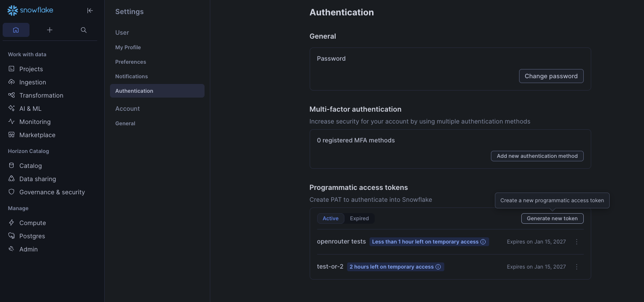
Task: Open the openrouter tests options menu
Action: pos(577,242)
